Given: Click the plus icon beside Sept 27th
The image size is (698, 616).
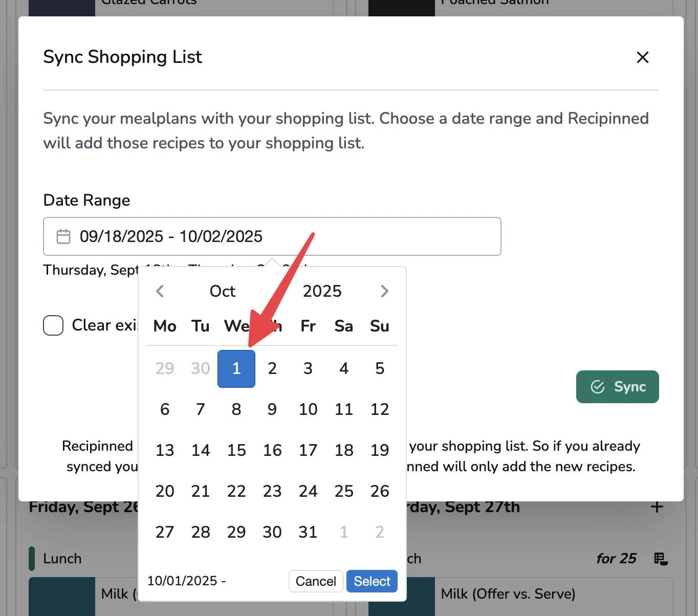Looking at the screenshot, I should point(657,507).
